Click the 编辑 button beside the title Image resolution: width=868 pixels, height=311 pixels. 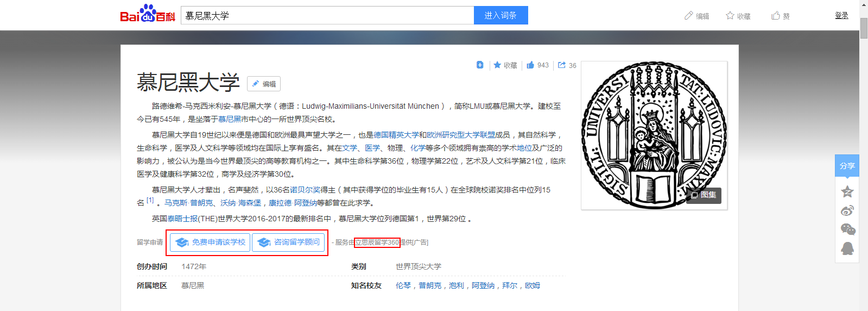[x=264, y=84]
